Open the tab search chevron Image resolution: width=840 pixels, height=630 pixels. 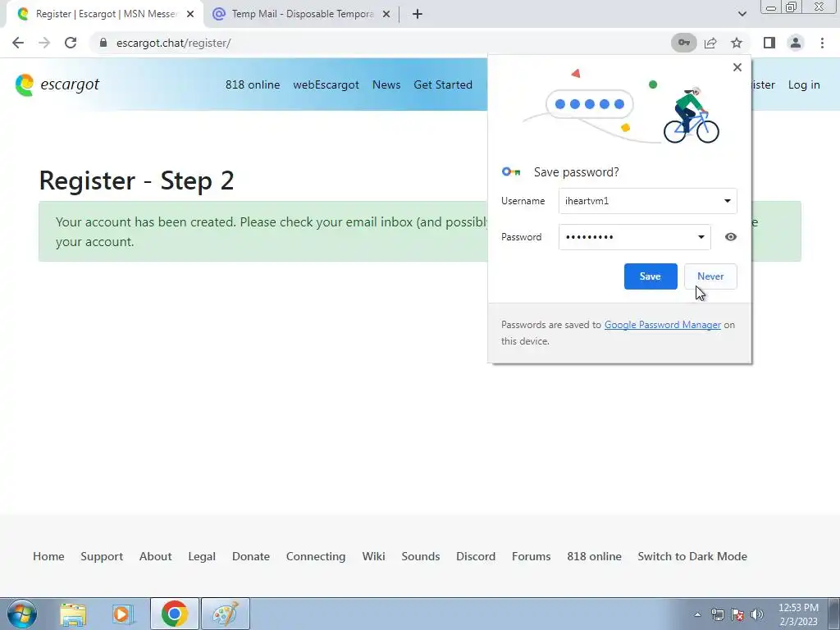(x=742, y=14)
